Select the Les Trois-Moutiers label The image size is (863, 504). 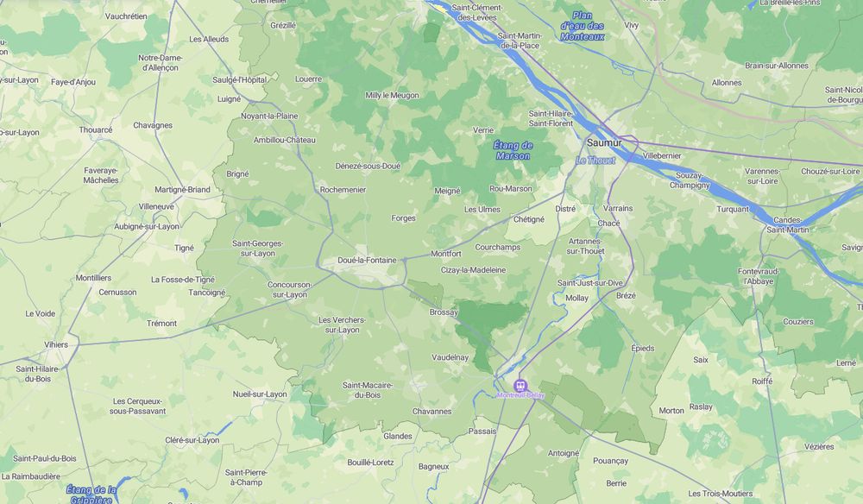coord(720,494)
